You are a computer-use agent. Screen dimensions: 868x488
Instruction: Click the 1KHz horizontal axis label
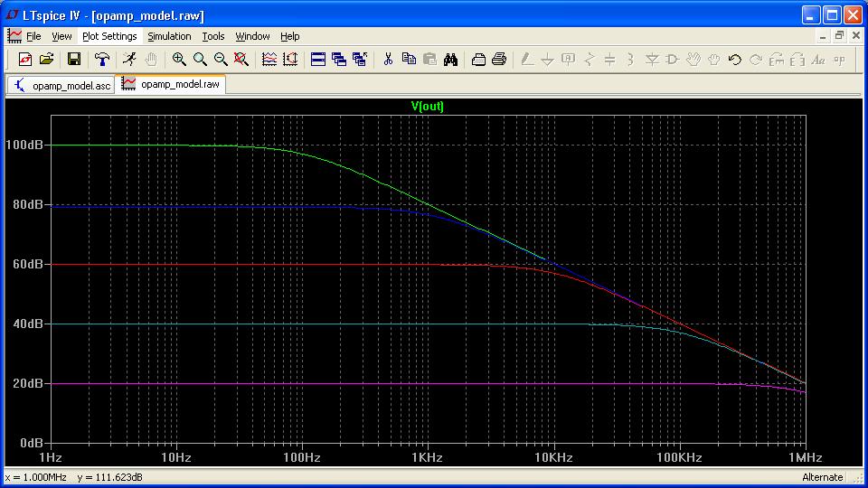(x=428, y=458)
